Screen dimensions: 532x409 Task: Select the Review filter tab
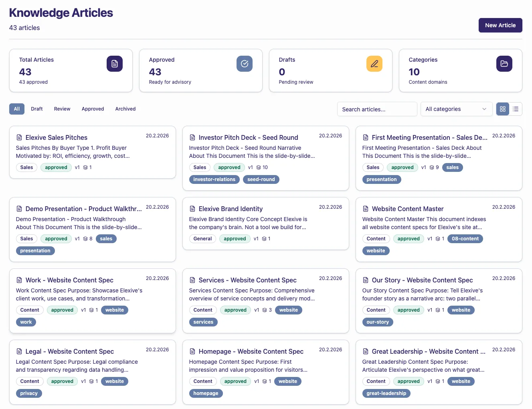coord(62,109)
